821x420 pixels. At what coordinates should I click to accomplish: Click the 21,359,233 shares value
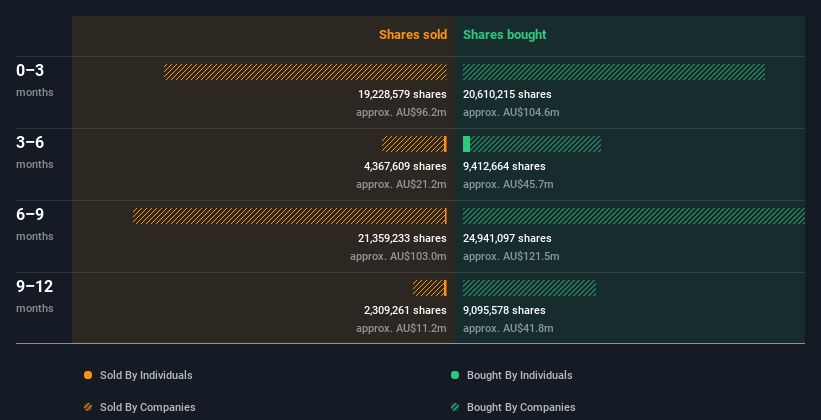click(x=402, y=238)
